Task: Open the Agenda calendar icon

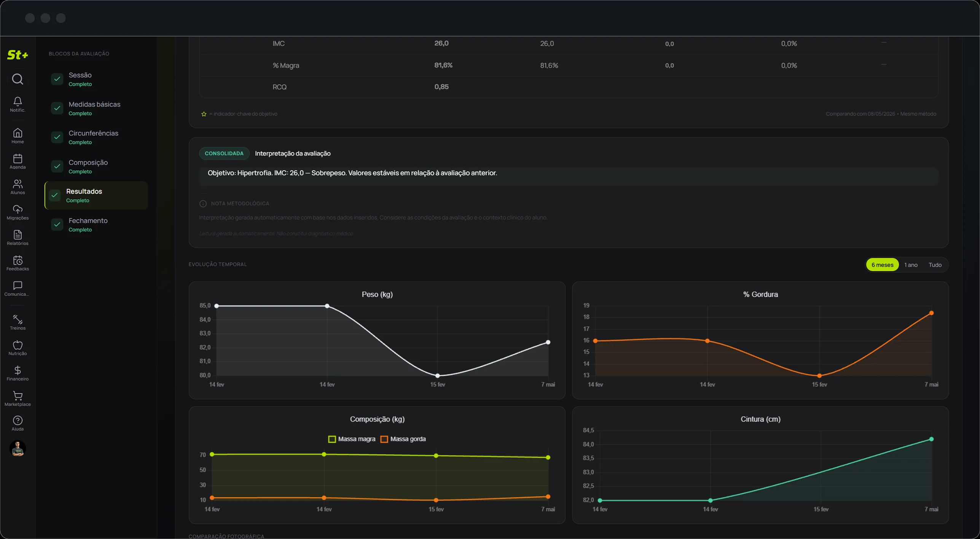Action: [18, 158]
